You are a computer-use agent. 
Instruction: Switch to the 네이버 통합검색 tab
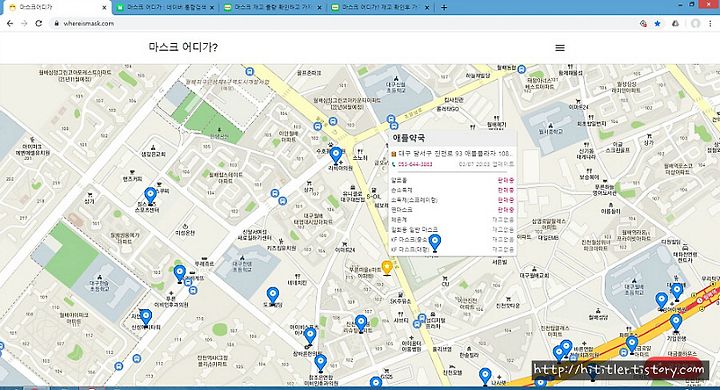pos(165,7)
